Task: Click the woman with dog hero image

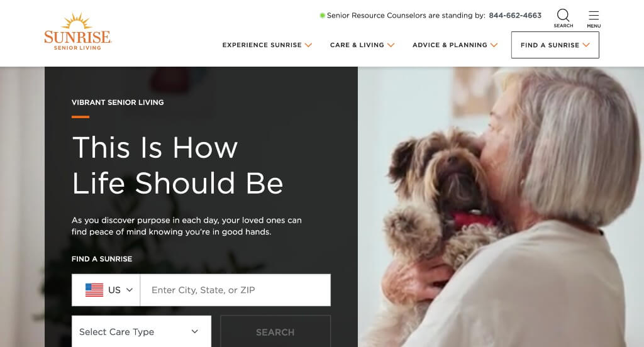Action: coord(501,207)
